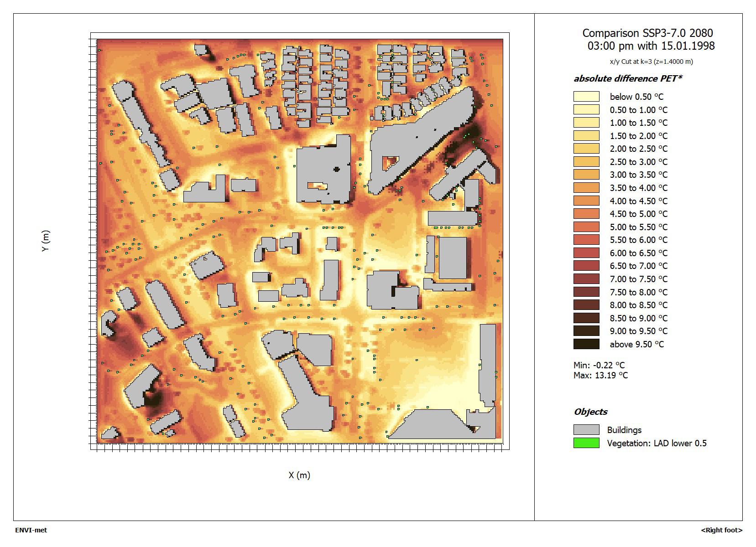Screen dimensions: 756x547
Task: Click the 'Buildings' legend label
Action: tap(624, 430)
